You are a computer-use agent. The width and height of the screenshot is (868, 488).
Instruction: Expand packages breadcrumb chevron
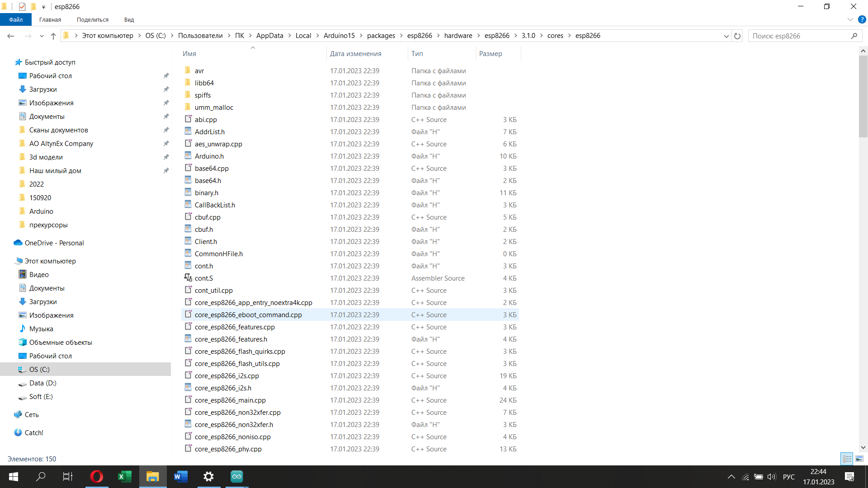(x=401, y=36)
